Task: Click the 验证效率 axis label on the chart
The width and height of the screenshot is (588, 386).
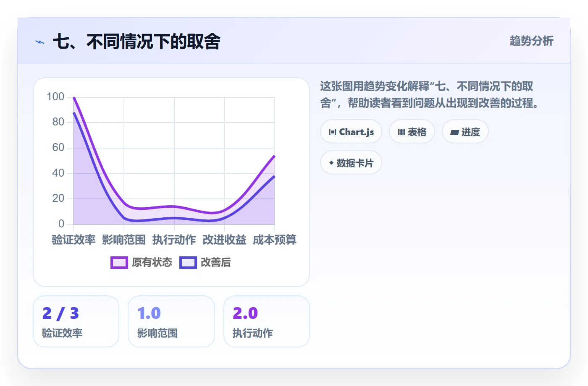Action: 74,240
